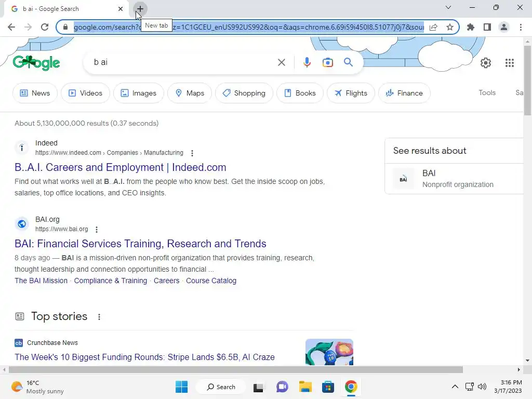Open a new tab with the plus button
532x399 pixels.
tap(140, 9)
